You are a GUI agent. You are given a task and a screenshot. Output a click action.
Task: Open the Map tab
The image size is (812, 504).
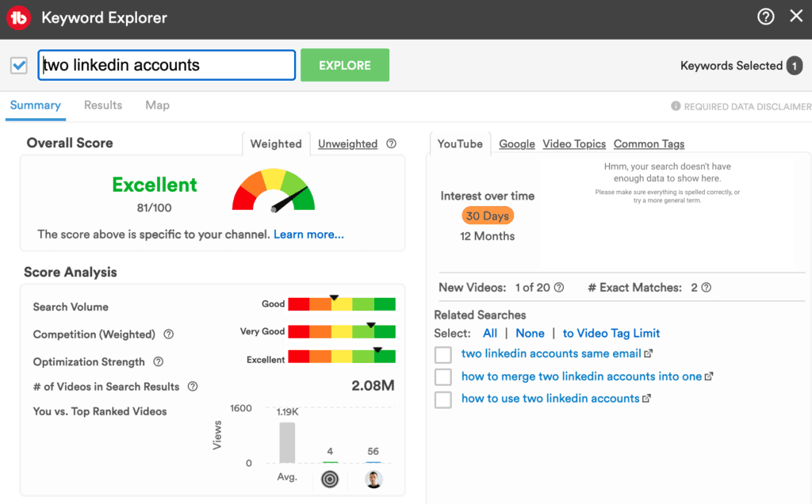(158, 105)
